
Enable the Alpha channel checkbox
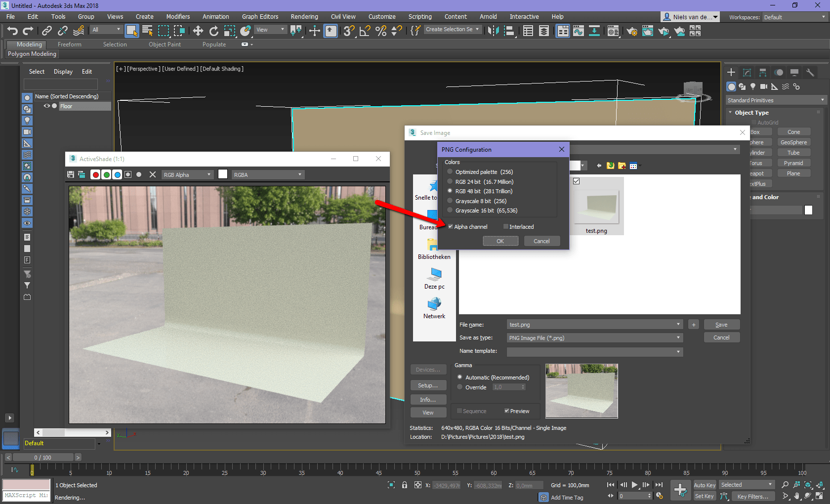(450, 226)
